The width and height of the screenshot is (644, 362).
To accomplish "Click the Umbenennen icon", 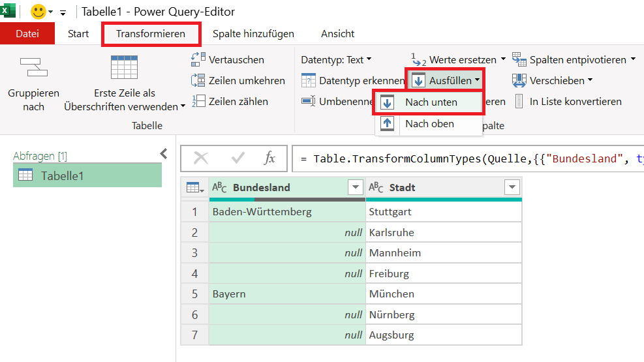I will tap(309, 101).
